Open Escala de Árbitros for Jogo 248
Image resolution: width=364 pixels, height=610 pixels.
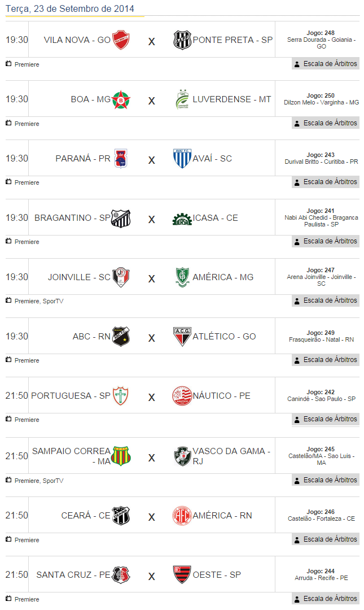(x=326, y=64)
